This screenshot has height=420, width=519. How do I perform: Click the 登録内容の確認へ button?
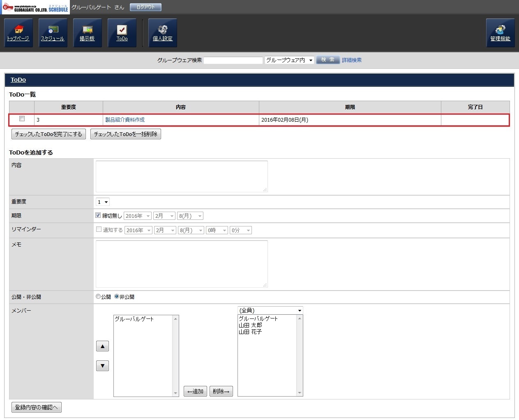coord(37,407)
